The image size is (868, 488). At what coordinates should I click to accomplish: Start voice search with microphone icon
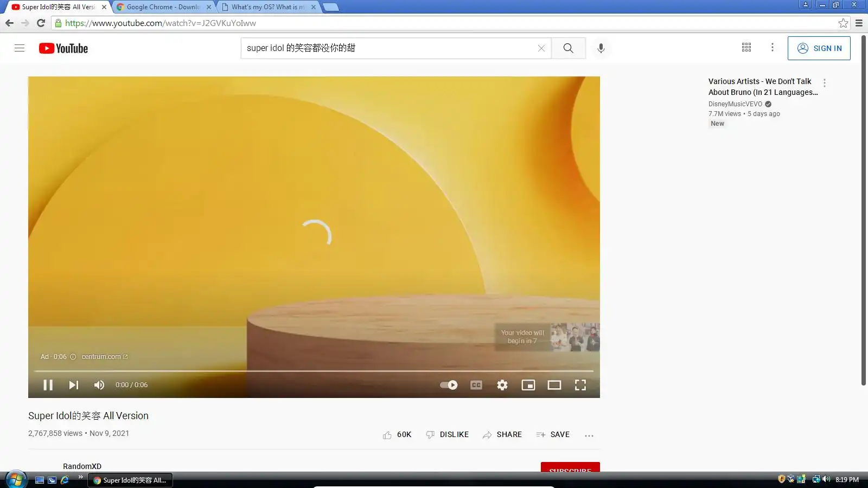coord(601,48)
